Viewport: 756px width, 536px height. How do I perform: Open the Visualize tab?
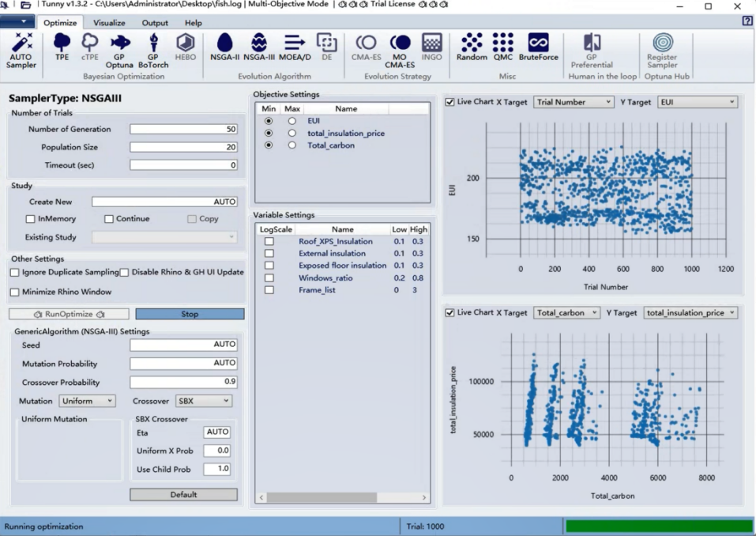tap(109, 23)
